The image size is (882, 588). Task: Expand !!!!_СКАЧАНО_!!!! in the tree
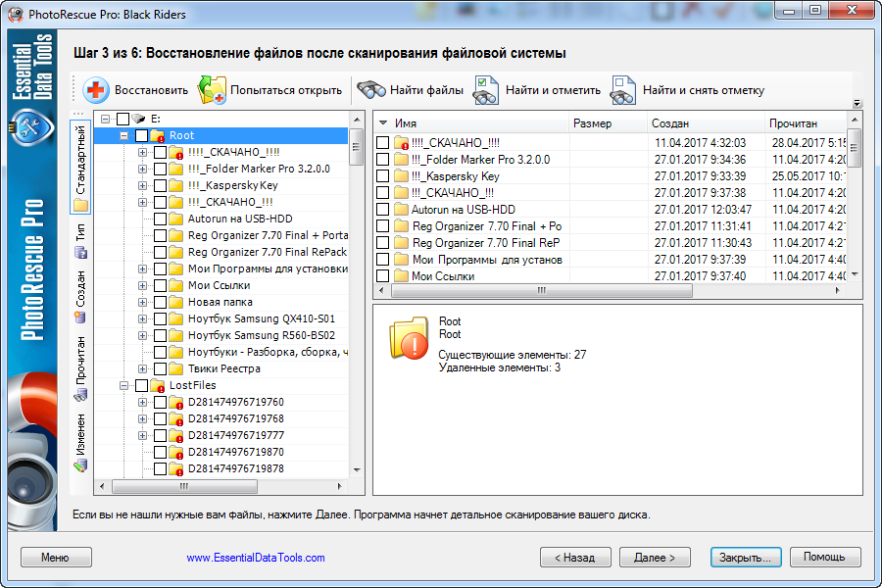point(142,153)
